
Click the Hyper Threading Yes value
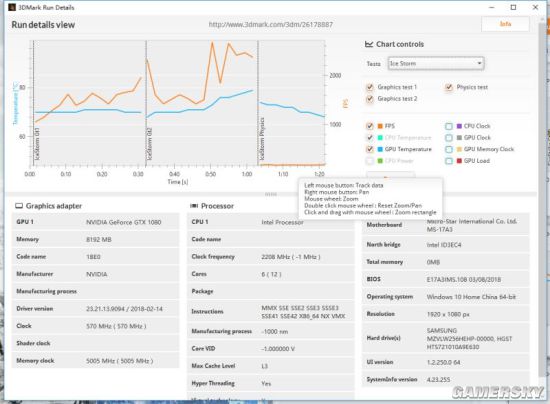266,384
